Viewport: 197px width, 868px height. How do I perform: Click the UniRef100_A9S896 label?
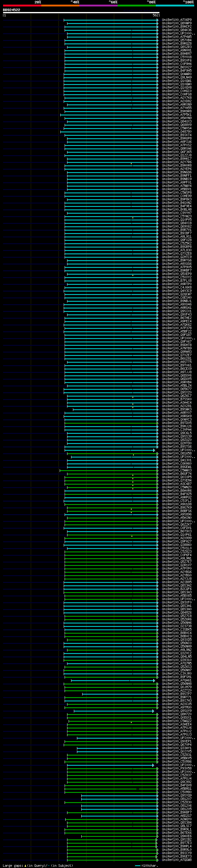point(177,515)
